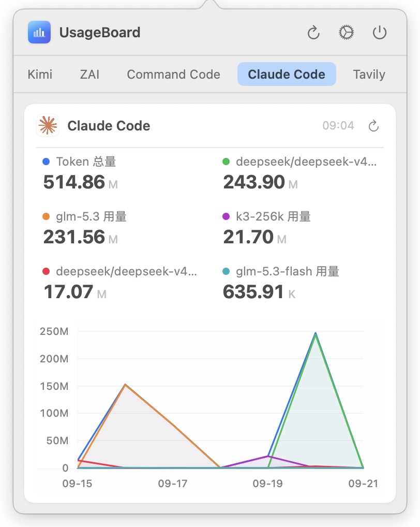Click the 09-19 date axis label
Screen dimensions: 420x527
coord(267,484)
